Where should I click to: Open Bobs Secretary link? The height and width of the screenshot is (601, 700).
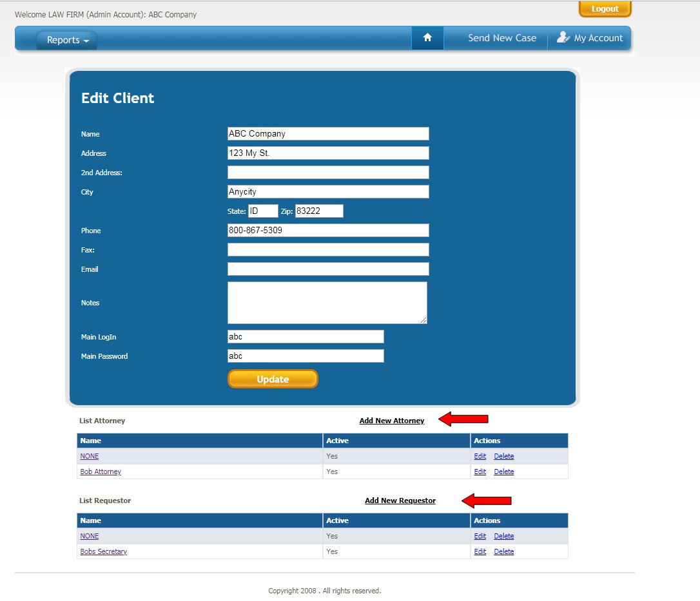(104, 551)
